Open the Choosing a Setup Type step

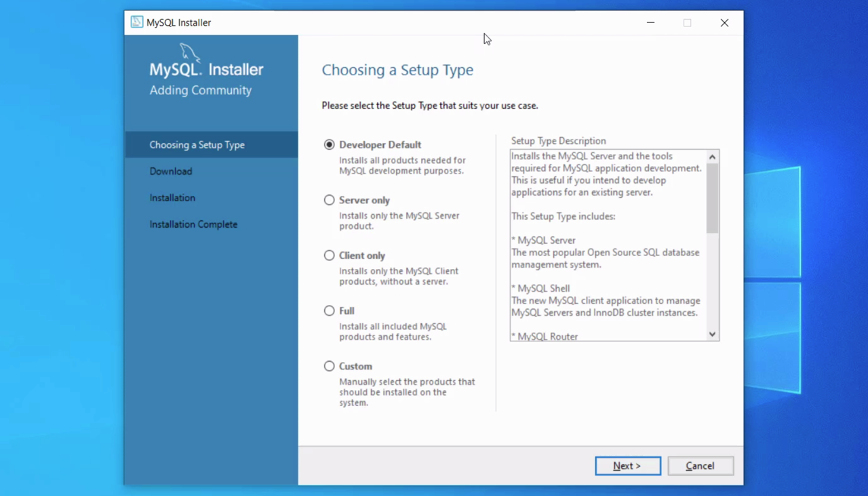pos(197,145)
